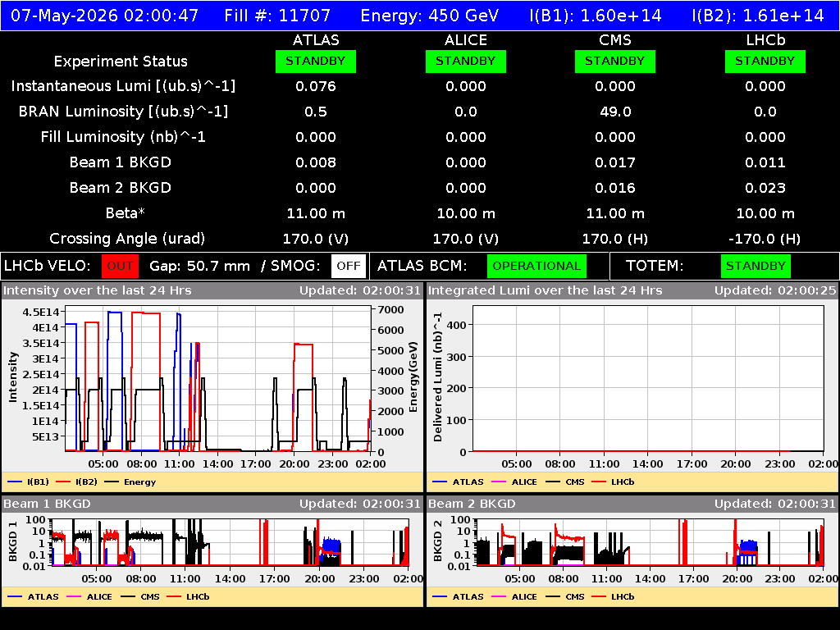The height and width of the screenshot is (630, 840).
Task: Click the ALICE column header
Action: pyautogui.click(x=466, y=40)
